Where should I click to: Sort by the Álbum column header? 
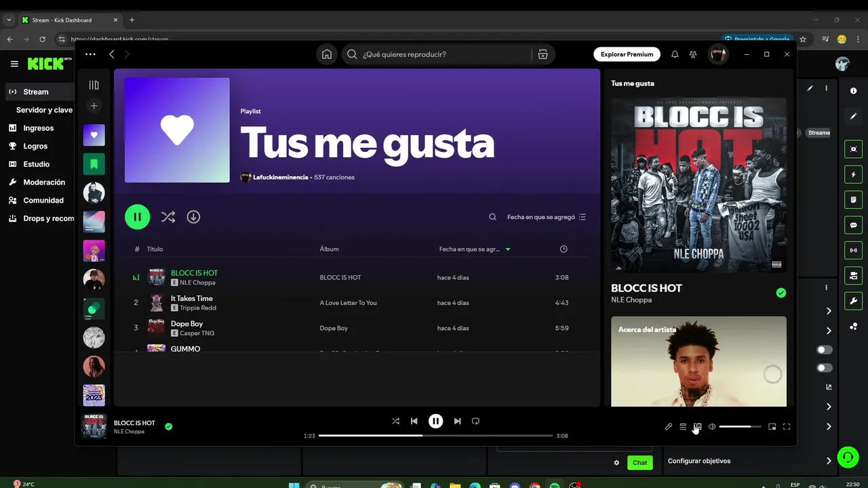point(329,249)
